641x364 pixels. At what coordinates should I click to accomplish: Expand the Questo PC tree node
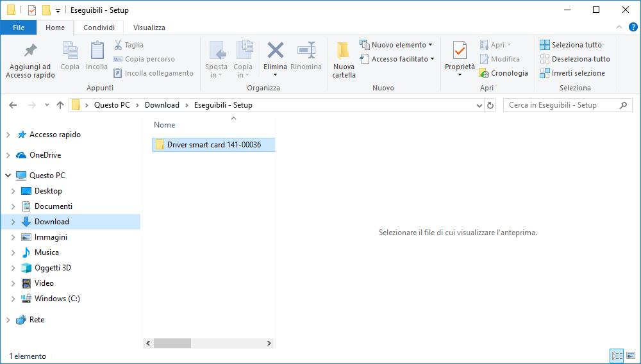click(8, 176)
